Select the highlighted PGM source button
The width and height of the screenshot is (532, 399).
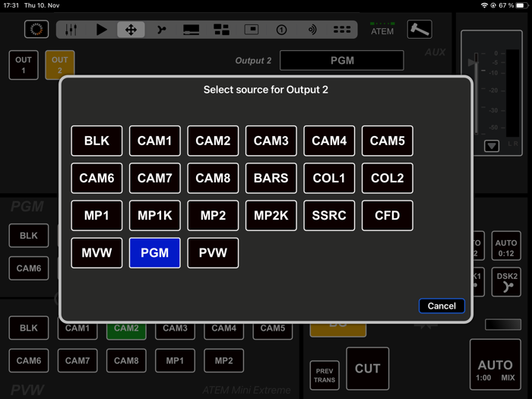[155, 253]
